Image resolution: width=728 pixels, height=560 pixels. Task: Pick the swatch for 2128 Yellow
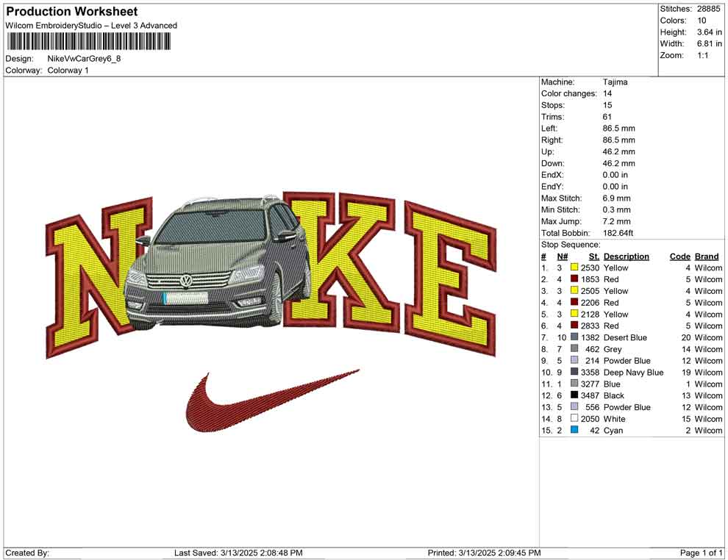click(574, 314)
